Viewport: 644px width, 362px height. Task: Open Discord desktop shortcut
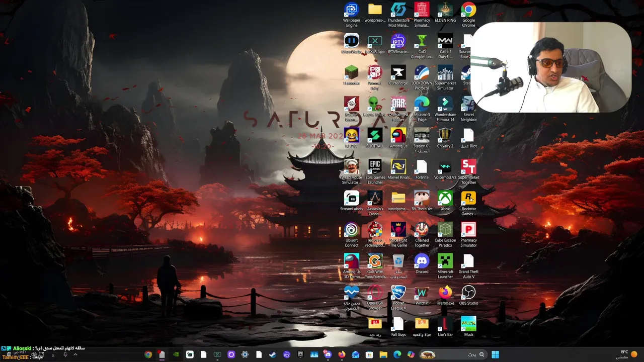click(x=422, y=264)
